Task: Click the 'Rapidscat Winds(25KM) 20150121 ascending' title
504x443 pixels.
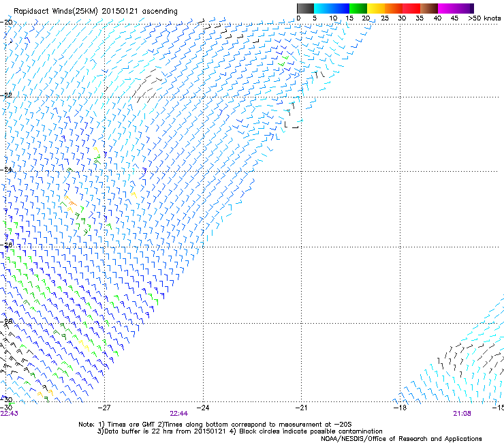Action: [x=95, y=12]
